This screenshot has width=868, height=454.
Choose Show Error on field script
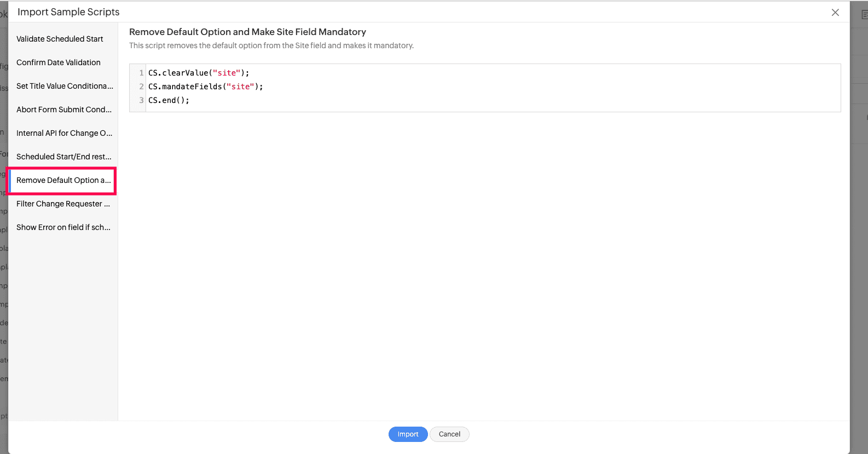click(63, 227)
